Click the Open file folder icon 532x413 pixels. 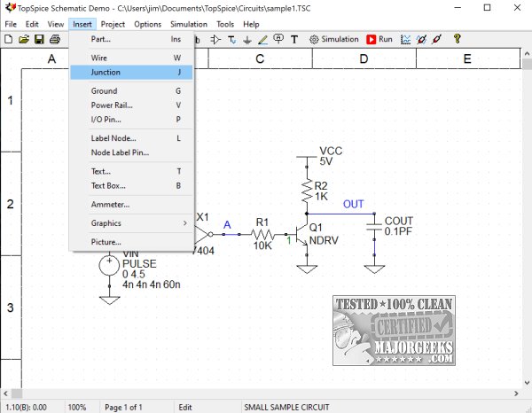click(x=24, y=39)
